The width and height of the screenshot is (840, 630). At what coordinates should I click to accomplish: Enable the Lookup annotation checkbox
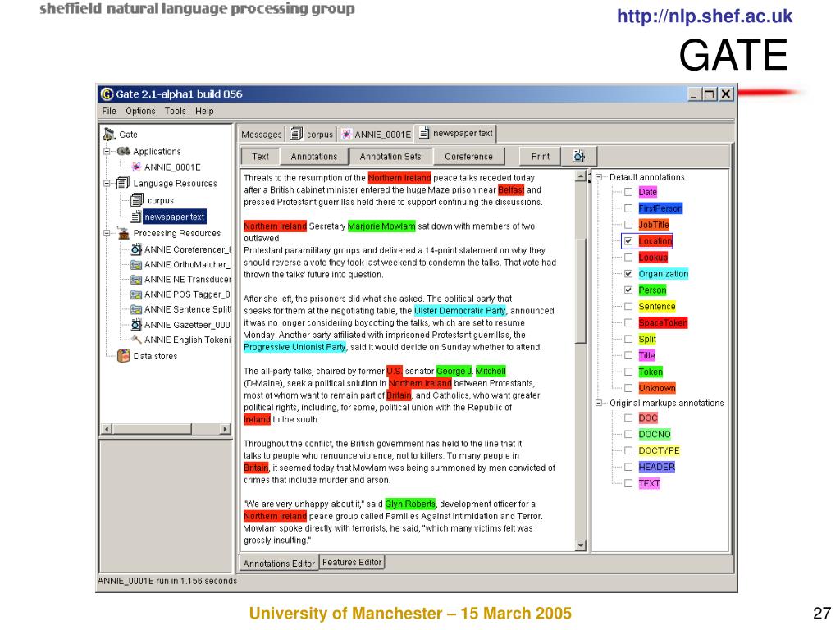(x=628, y=257)
